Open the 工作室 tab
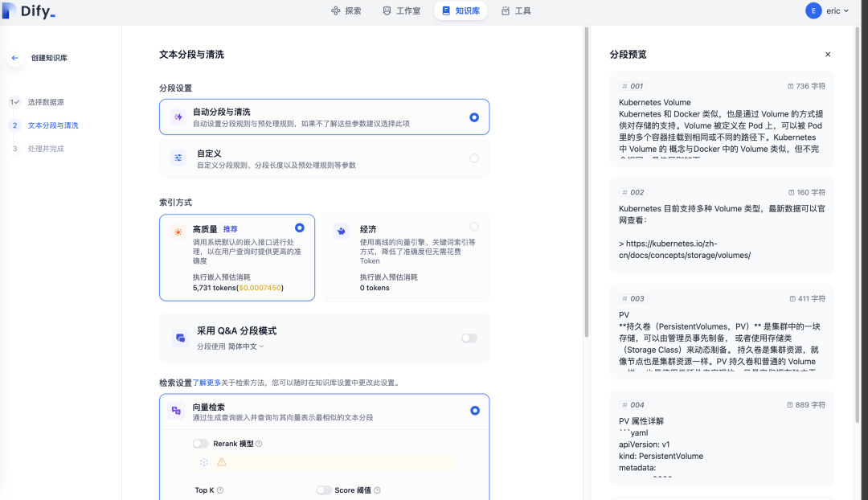 (x=401, y=10)
